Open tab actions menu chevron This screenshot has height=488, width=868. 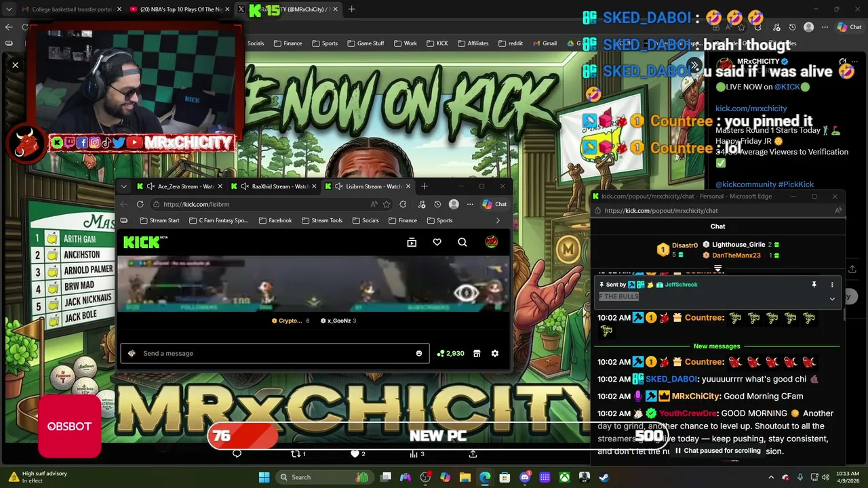(123, 186)
